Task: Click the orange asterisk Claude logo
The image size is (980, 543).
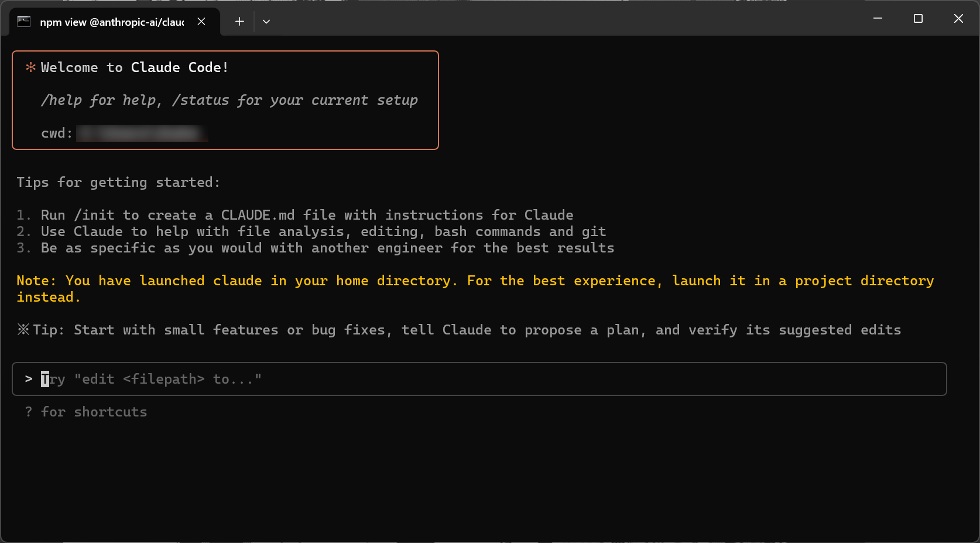Action: (x=30, y=67)
